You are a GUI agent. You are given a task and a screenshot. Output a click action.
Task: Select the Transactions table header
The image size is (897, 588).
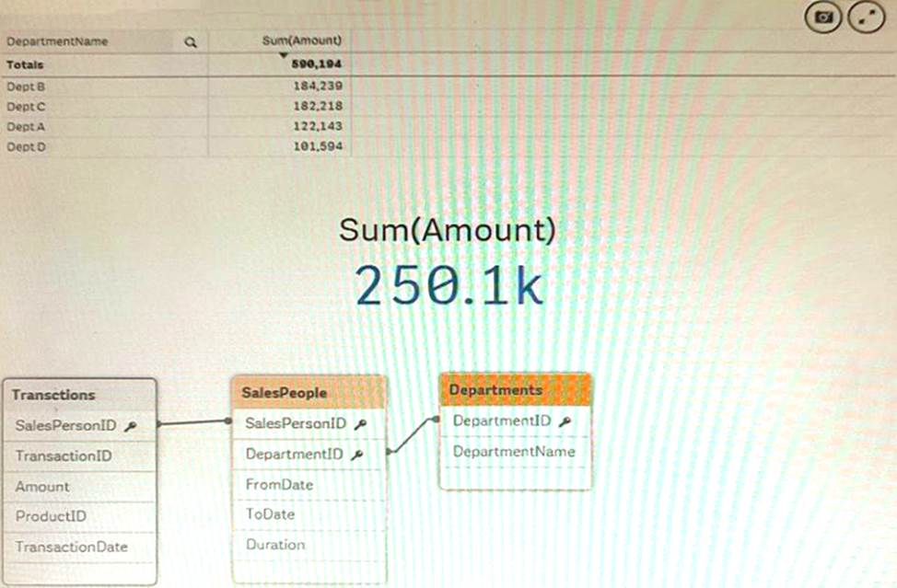pos(53,395)
